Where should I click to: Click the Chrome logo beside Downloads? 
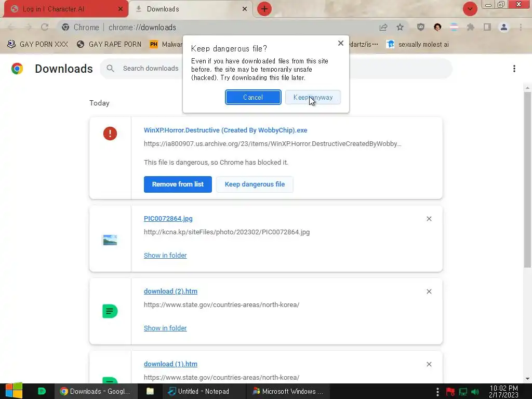pos(17,69)
